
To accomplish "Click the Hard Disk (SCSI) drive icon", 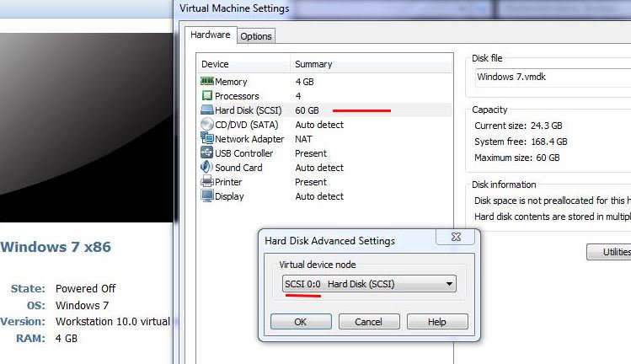I will (207, 110).
